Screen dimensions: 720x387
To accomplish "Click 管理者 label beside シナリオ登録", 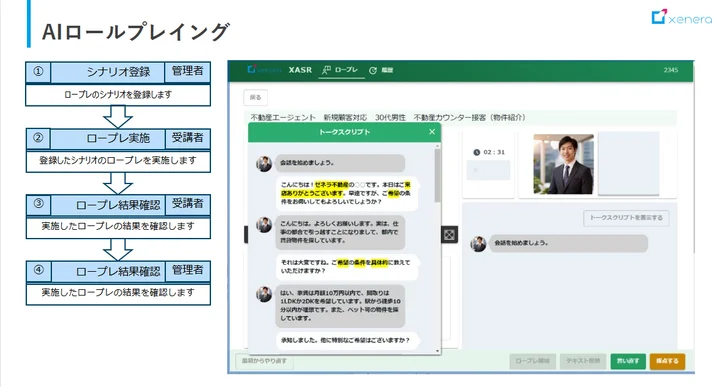I will click(187, 72).
